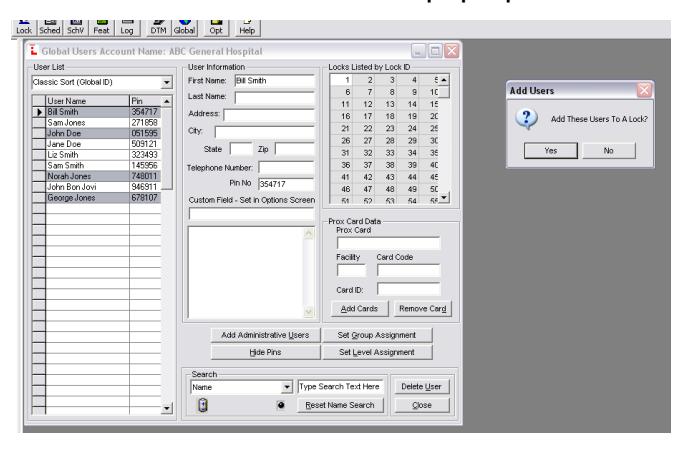Click the Pin column header
The height and width of the screenshot is (451, 685).
point(145,101)
